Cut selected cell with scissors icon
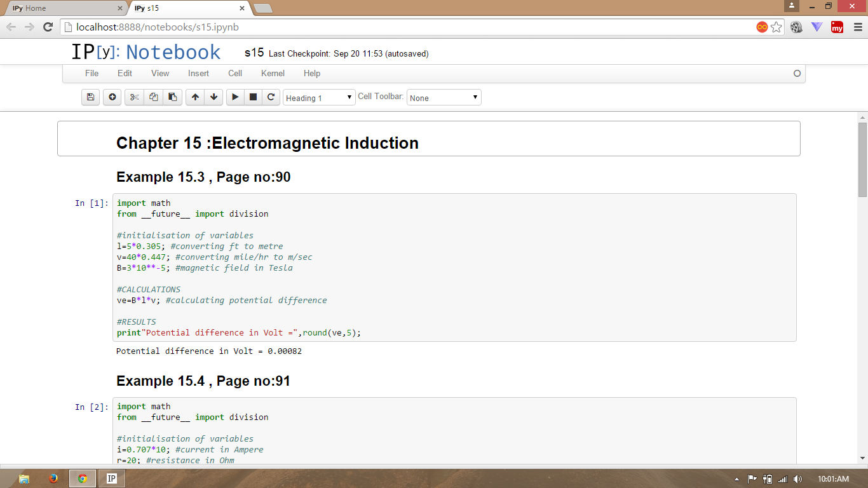The image size is (868, 488). pyautogui.click(x=134, y=97)
